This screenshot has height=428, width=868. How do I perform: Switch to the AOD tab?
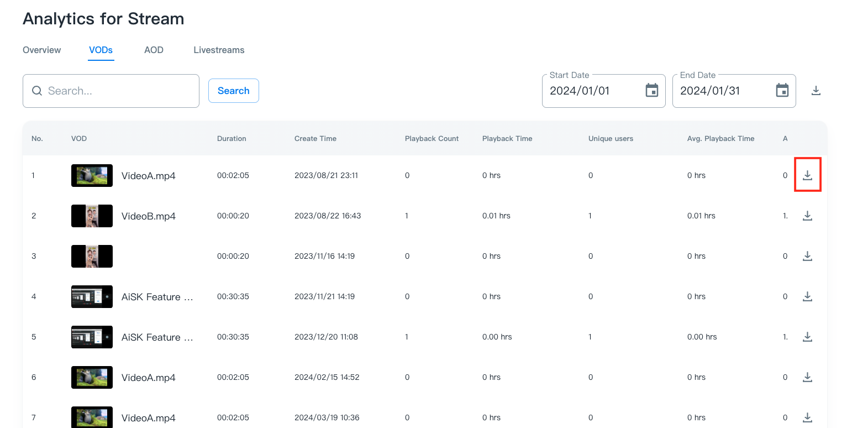(x=154, y=50)
